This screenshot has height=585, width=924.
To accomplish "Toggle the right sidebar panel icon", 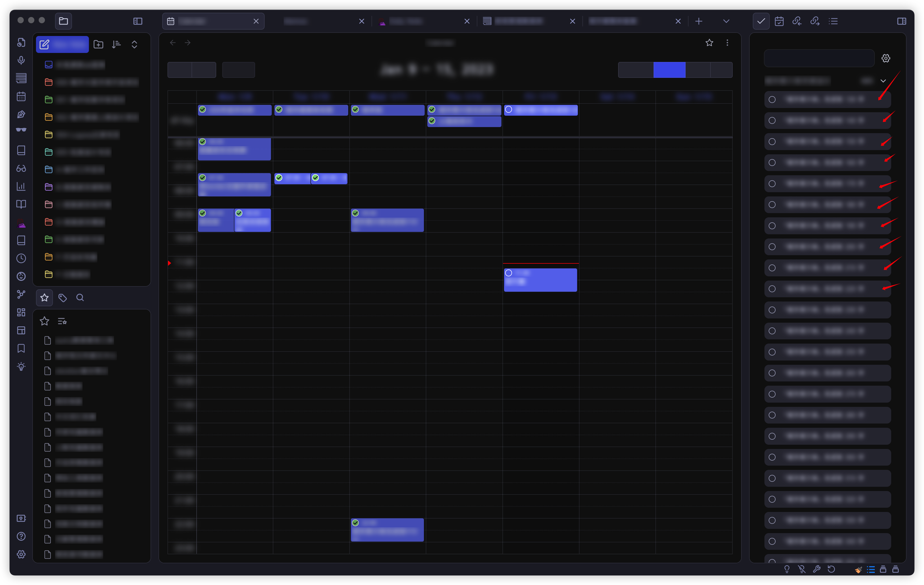I will pos(902,21).
